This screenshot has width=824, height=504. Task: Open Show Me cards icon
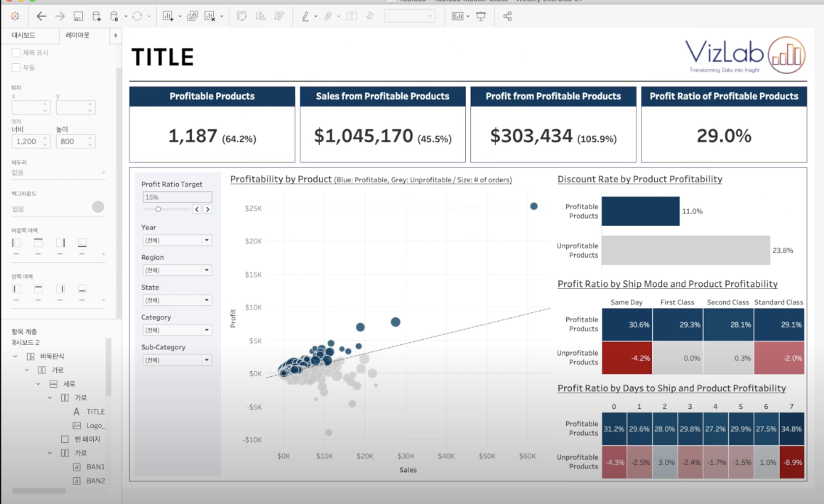(x=457, y=16)
